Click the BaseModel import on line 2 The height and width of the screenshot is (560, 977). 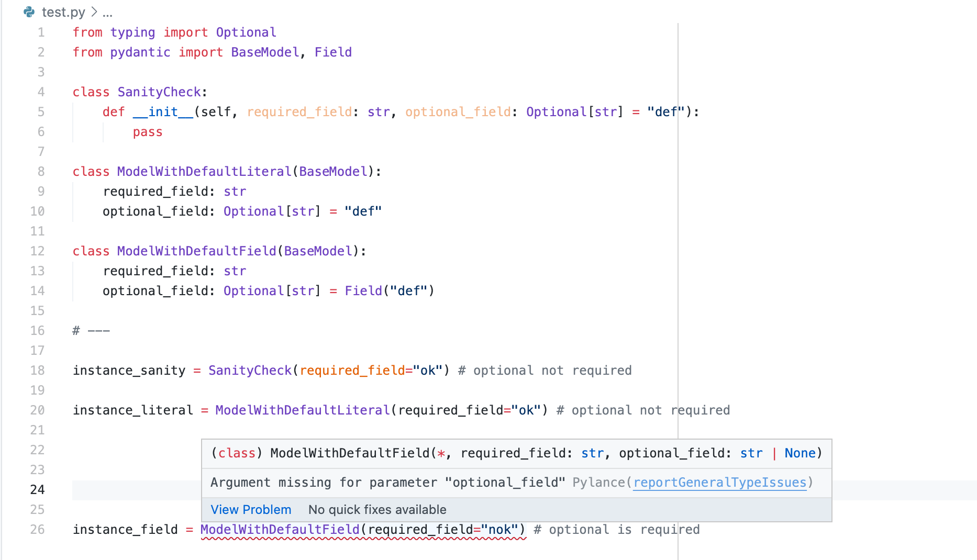point(264,52)
